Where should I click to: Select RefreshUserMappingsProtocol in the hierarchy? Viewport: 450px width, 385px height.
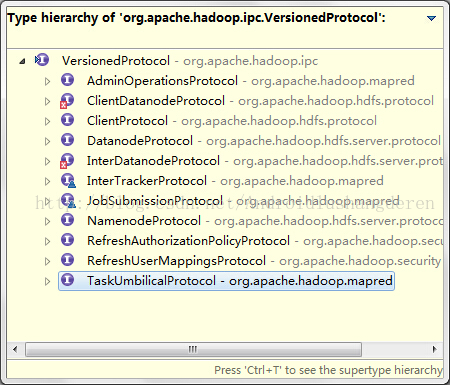(264, 261)
